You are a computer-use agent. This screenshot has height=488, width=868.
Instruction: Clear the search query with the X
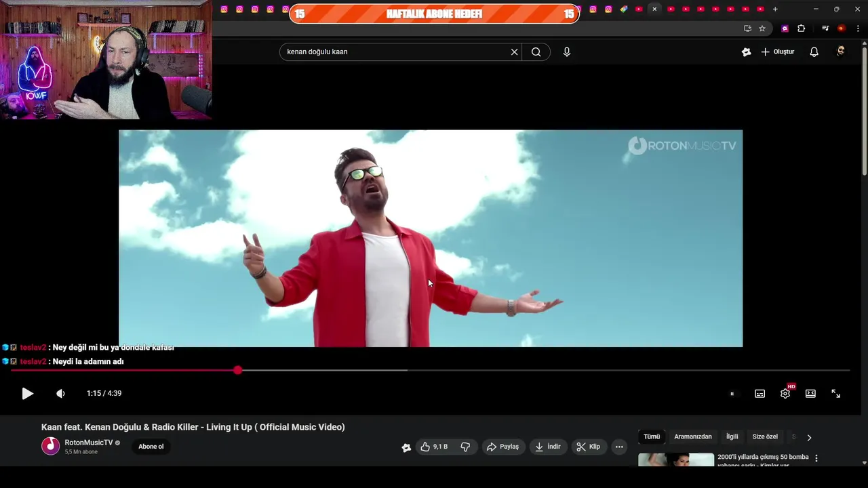click(x=514, y=52)
